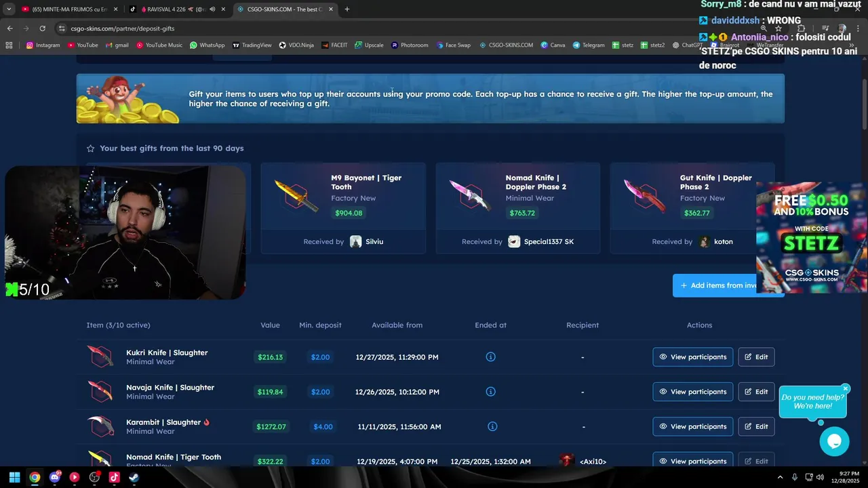Click recipient koton
The width and height of the screenshot is (868, 488).
coord(716,241)
